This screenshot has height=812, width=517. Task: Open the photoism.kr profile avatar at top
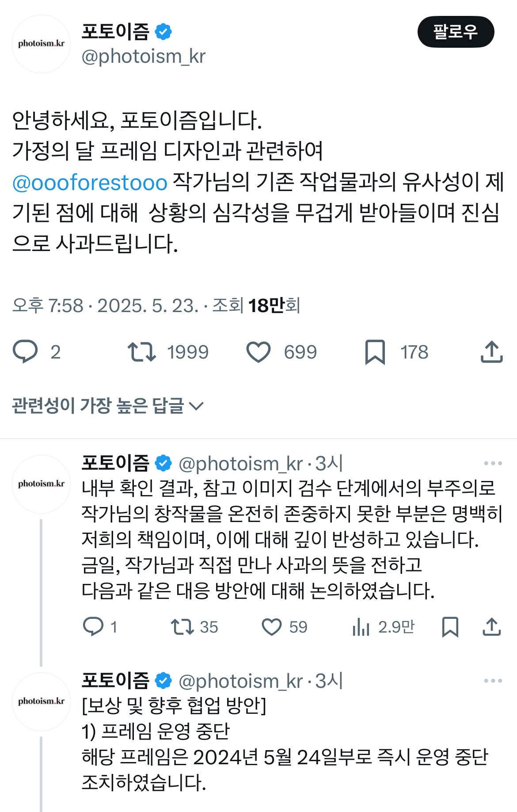click(x=41, y=44)
